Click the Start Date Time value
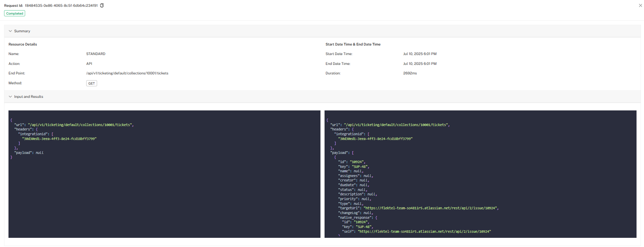 (420, 54)
